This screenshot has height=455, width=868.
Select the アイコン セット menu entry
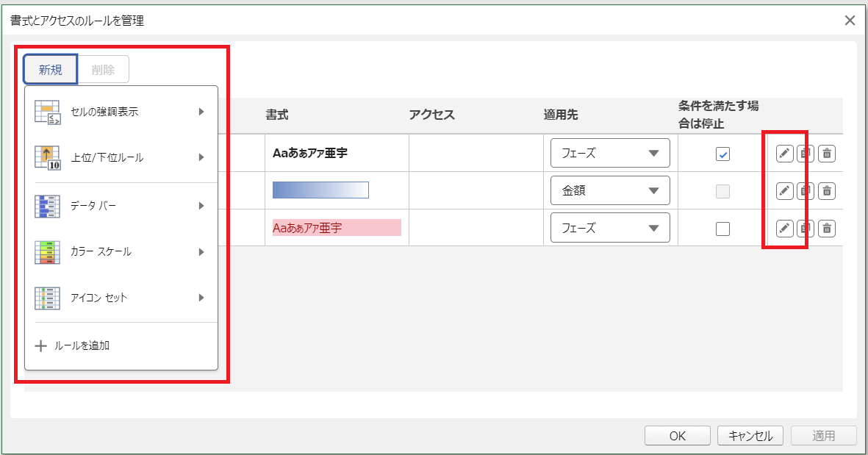tap(121, 298)
